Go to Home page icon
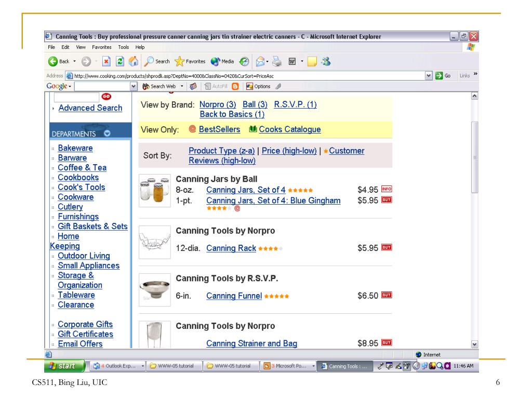Screen dimensions: 532x399 pyautogui.click(x=134, y=61)
